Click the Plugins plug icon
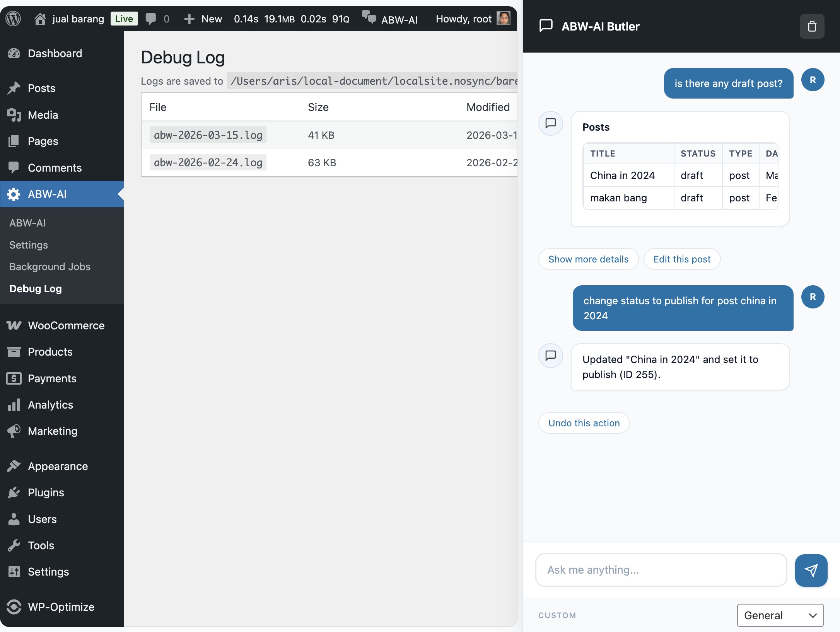840x632 pixels. pos(14,492)
